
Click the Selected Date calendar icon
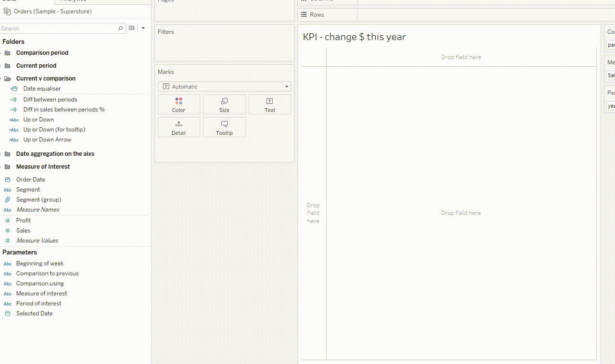(x=8, y=313)
